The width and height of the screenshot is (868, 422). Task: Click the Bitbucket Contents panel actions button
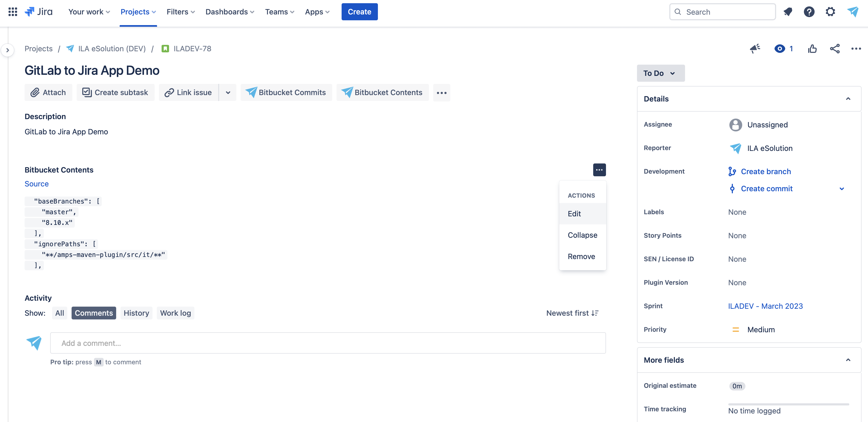pos(599,170)
